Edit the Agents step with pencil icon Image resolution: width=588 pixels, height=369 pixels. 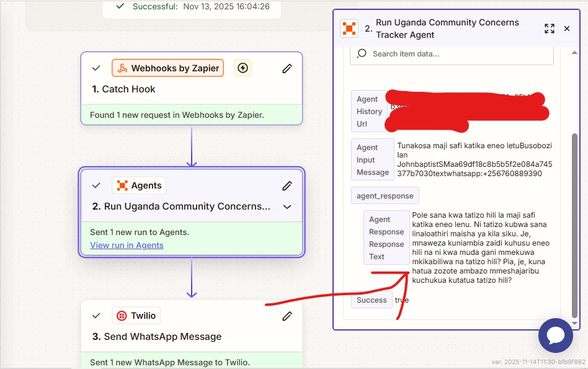(x=287, y=185)
